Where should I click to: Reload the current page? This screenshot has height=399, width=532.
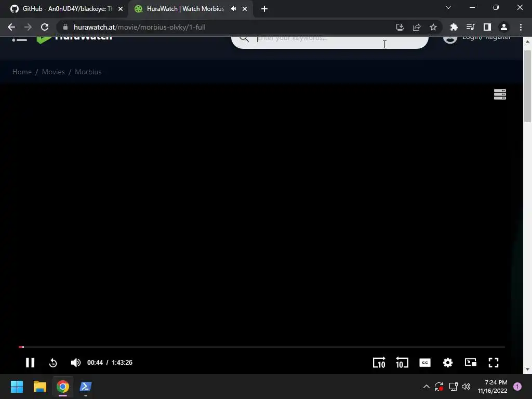[x=45, y=27]
